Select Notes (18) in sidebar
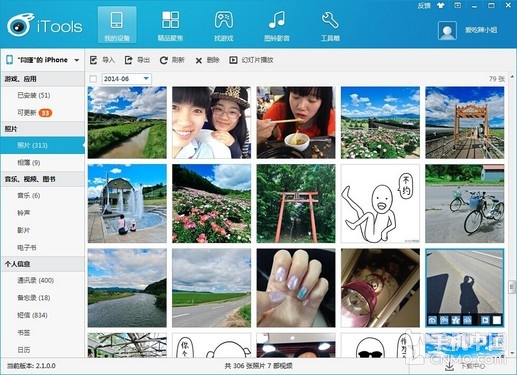Screen dimensions: 517x375 coord(43,298)
